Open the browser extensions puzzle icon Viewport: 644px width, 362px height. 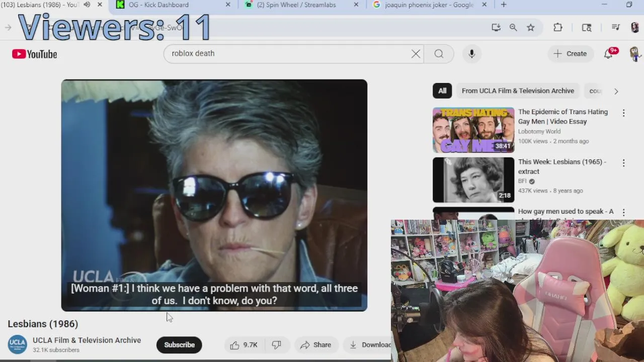[x=558, y=28]
